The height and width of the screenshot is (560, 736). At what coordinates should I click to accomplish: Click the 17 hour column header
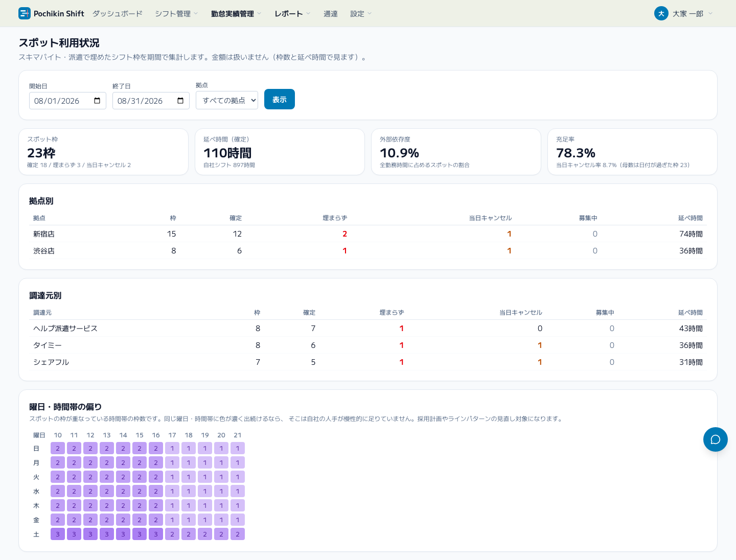172,435
